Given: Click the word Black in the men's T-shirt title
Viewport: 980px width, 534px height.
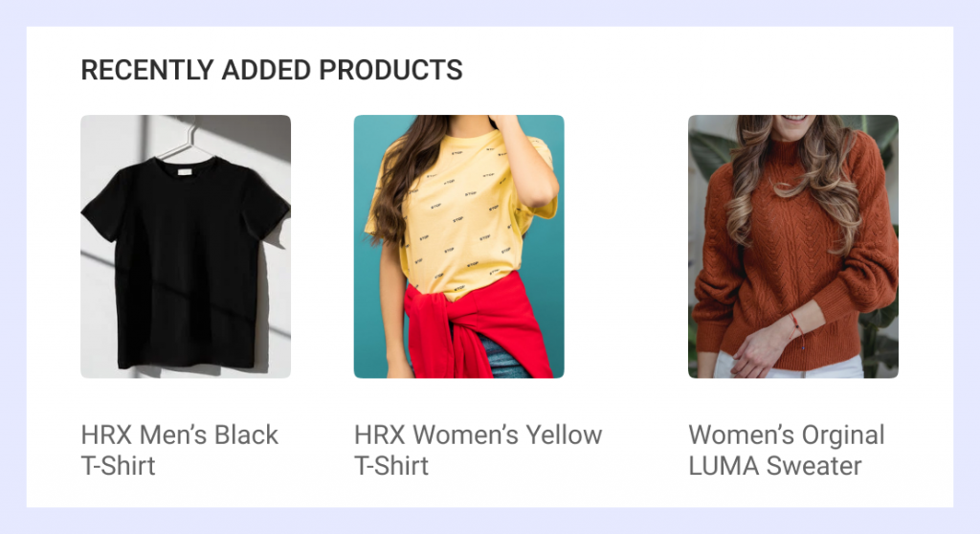Looking at the screenshot, I should click(246, 435).
